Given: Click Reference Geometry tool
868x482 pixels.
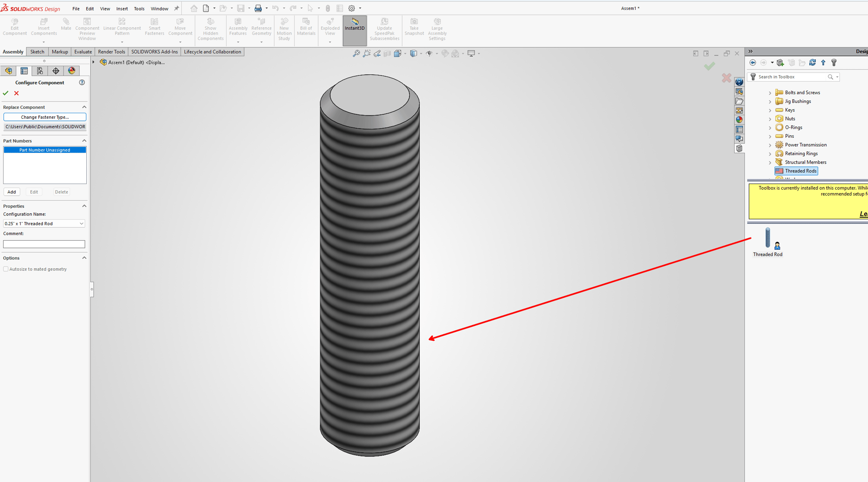Looking at the screenshot, I should [261, 27].
